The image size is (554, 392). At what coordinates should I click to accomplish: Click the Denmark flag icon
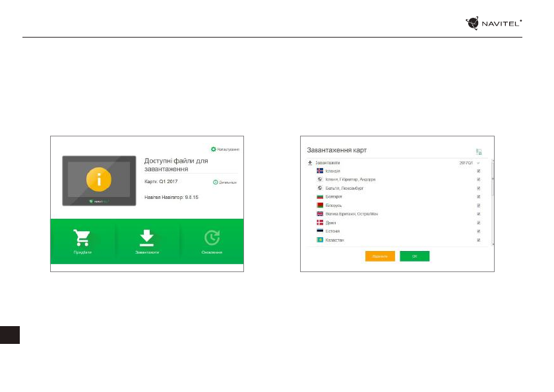tap(320, 223)
